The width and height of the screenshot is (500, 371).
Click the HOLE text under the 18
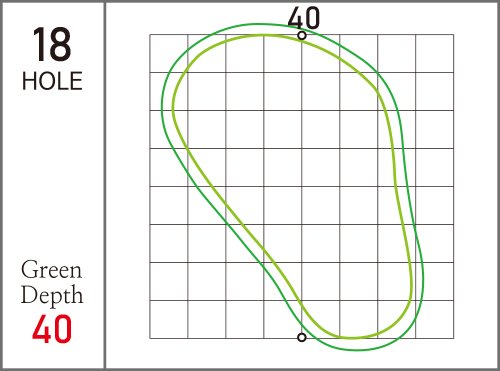click(x=52, y=81)
